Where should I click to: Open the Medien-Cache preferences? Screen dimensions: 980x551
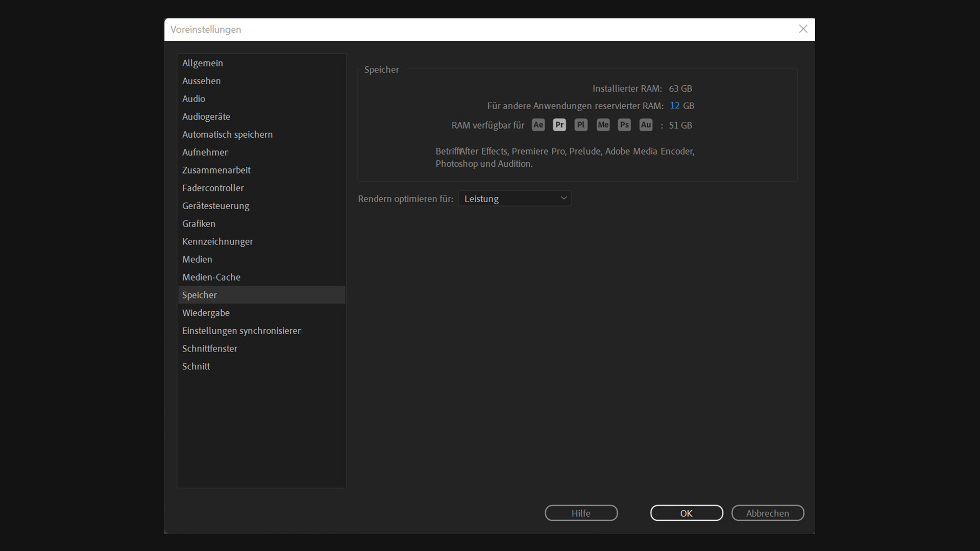coord(211,278)
